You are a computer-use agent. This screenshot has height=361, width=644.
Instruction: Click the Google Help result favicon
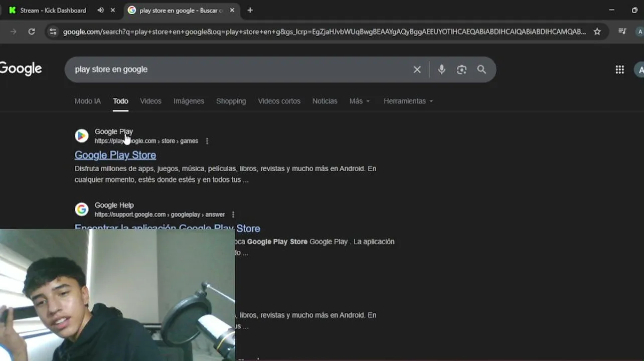(82, 209)
